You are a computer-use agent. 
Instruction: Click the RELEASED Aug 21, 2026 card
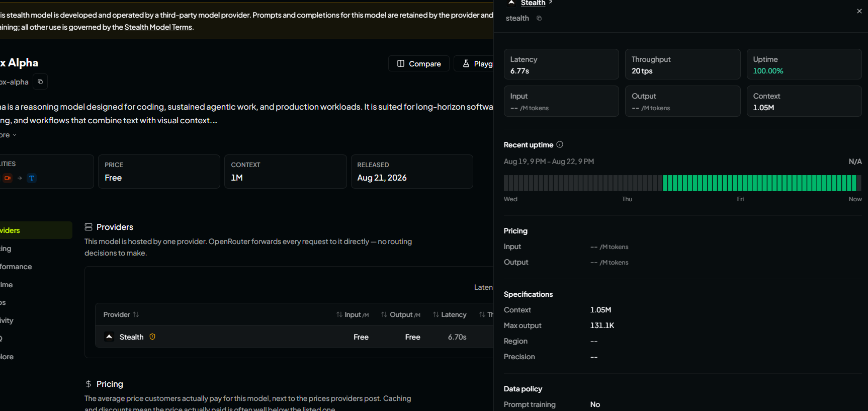[412, 172]
